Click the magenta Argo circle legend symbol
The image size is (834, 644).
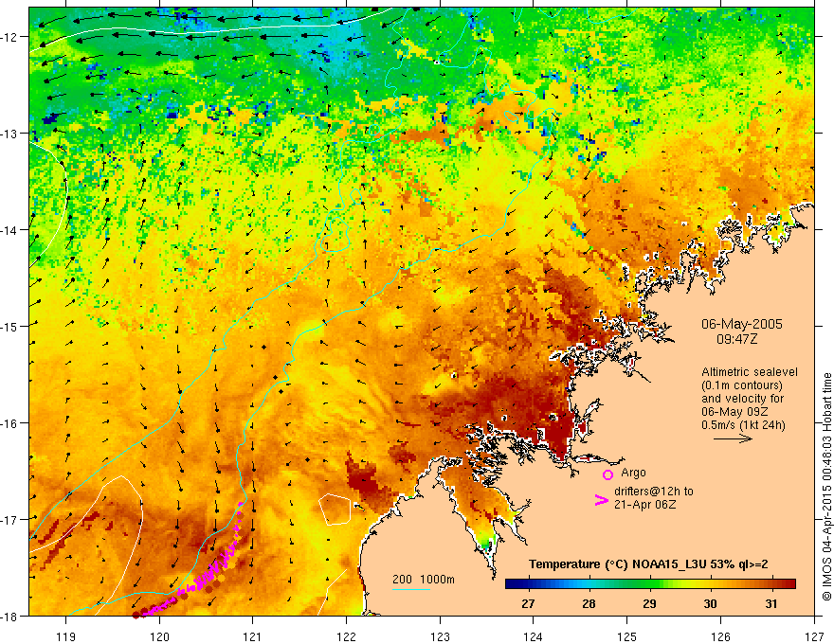click(x=607, y=474)
